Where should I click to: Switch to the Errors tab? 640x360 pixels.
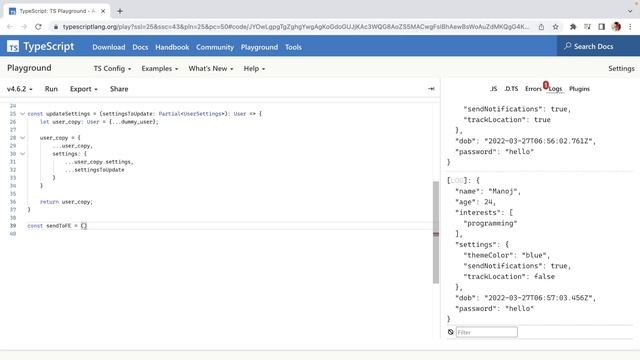(533, 89)
